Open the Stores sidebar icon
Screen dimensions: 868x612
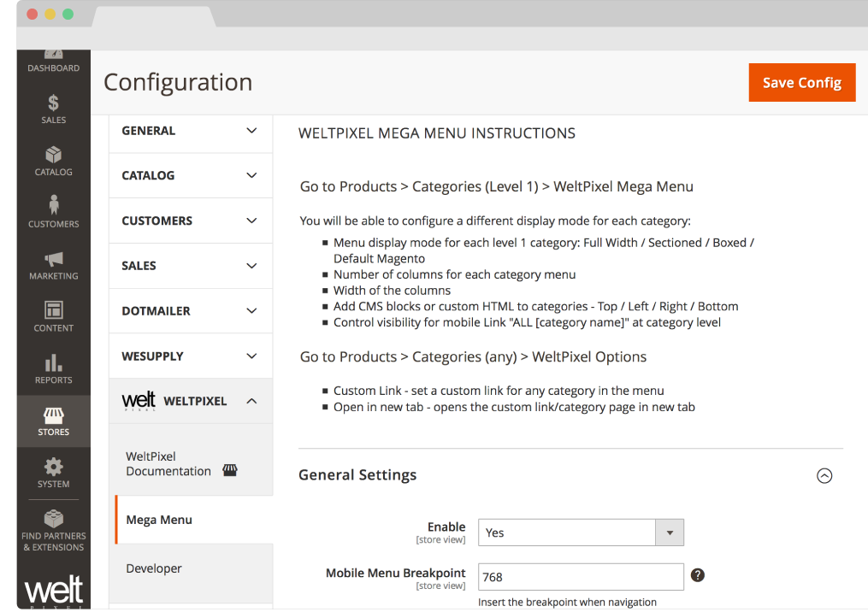[53, 417]
